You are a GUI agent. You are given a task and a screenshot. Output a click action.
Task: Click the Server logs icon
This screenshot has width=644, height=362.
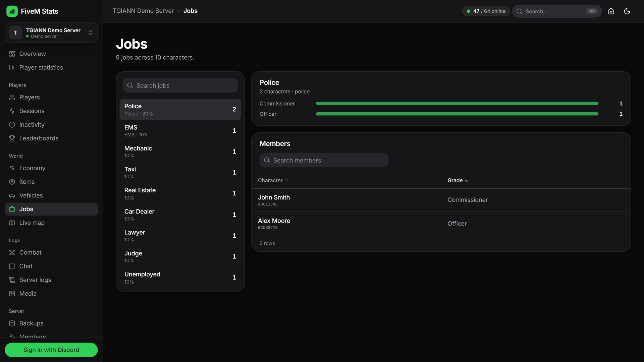pos(12,280)
